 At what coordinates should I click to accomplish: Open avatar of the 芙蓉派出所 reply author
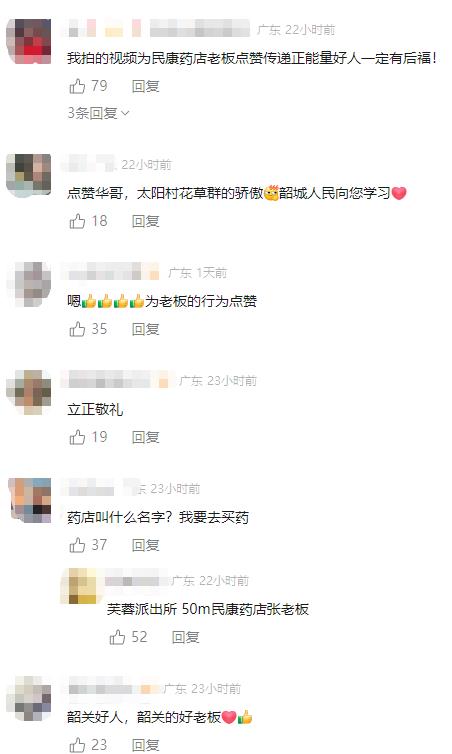coord(79,586)
